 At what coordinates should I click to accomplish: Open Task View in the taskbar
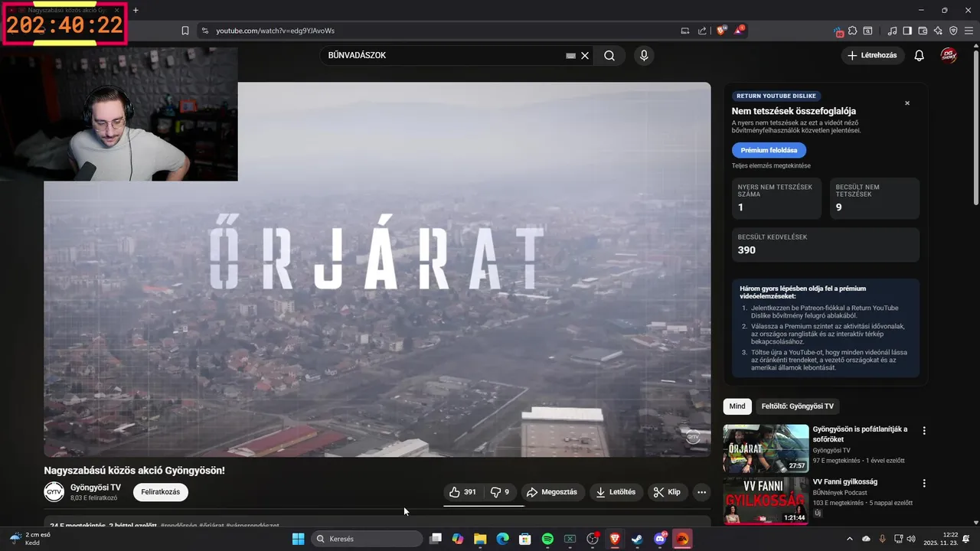click(x=436, y=539)
